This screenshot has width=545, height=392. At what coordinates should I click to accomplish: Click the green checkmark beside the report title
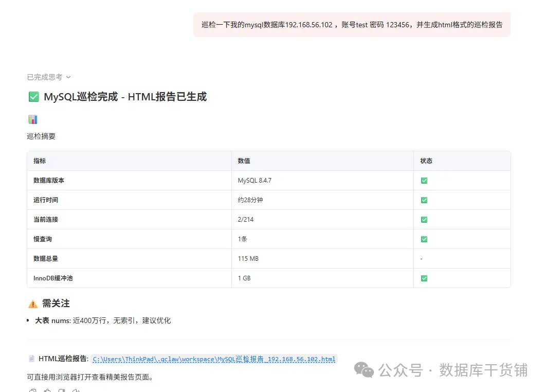(33, 97)
